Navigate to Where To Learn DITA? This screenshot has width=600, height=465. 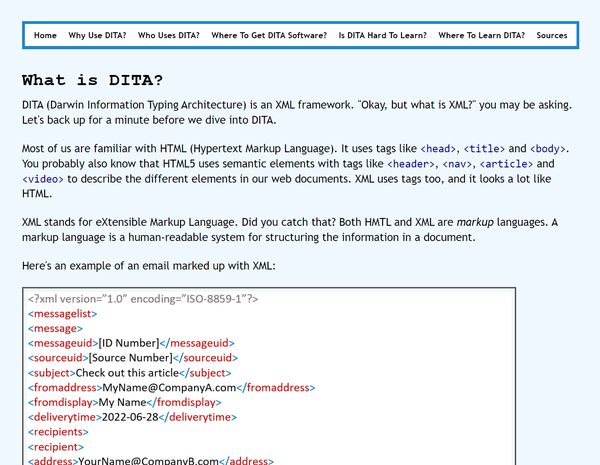pyautogui.click(x=481, y=35)
